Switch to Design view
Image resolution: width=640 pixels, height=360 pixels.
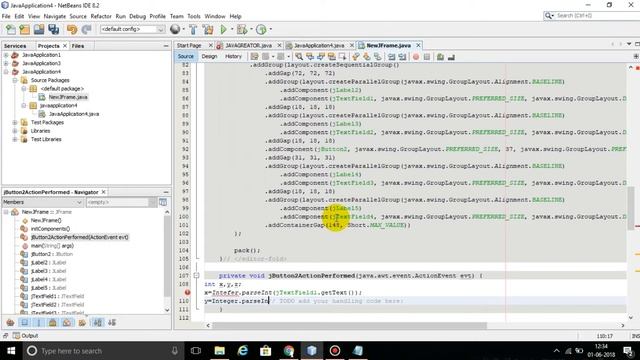tap(209, 56)
